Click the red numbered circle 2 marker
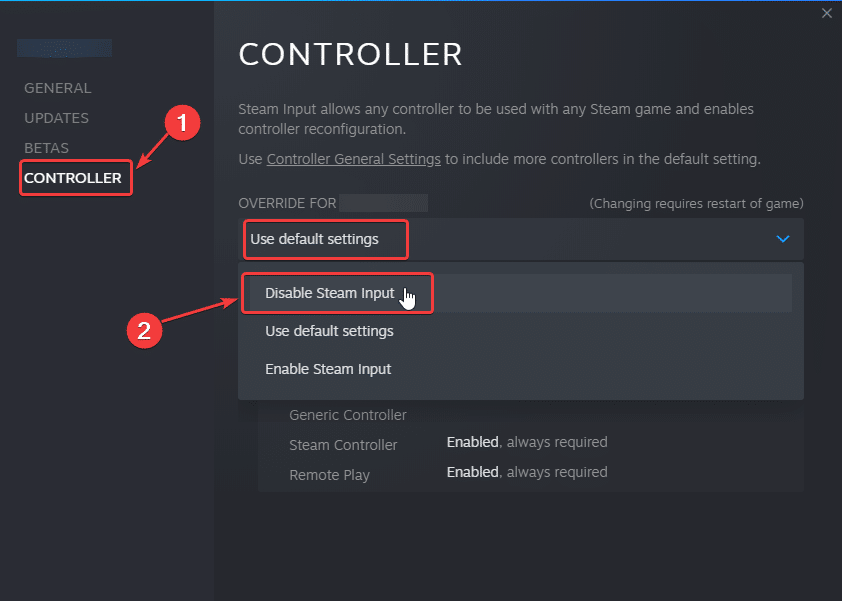 144,331
